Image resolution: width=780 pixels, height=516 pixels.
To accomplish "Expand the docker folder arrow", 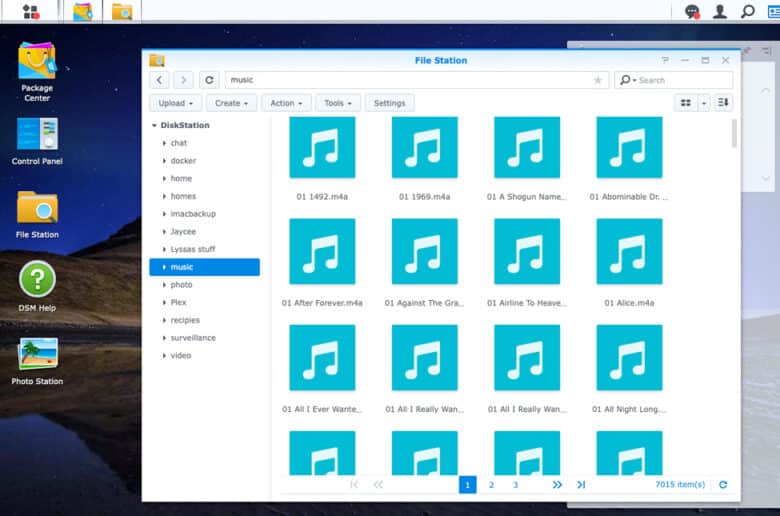I will (x=164, y=161).
